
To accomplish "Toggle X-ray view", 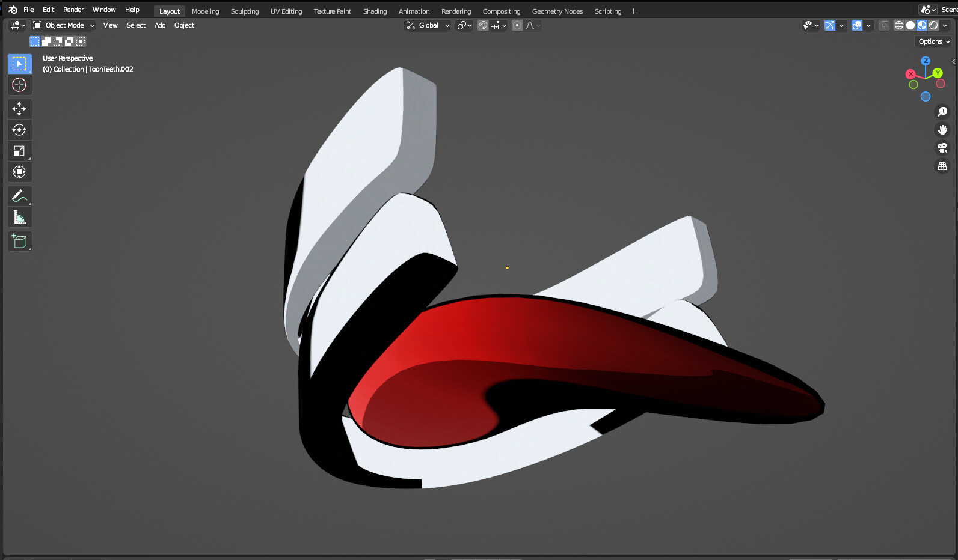I will point(883,25).
